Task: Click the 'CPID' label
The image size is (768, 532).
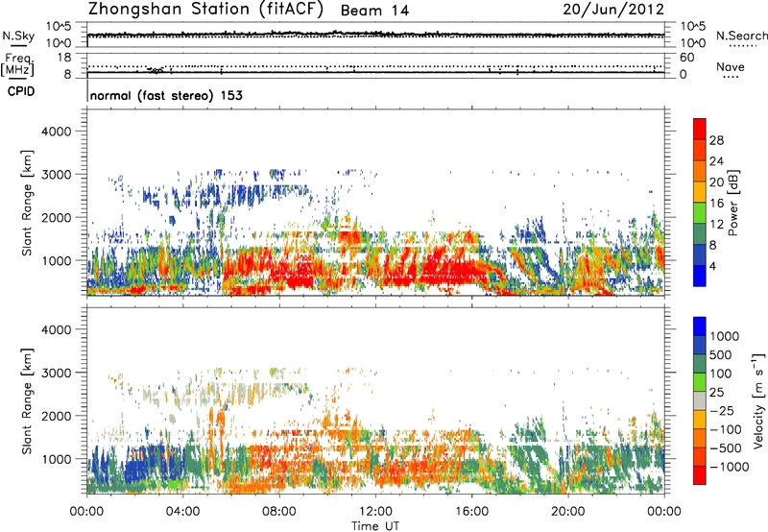Action: pos(21,91)
